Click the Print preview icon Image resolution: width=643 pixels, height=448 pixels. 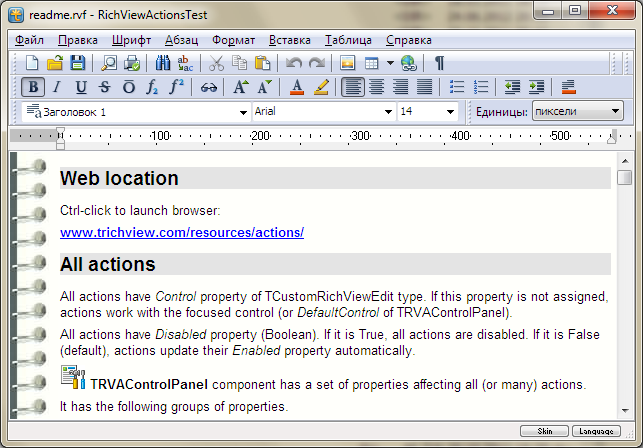click(108, 63)
